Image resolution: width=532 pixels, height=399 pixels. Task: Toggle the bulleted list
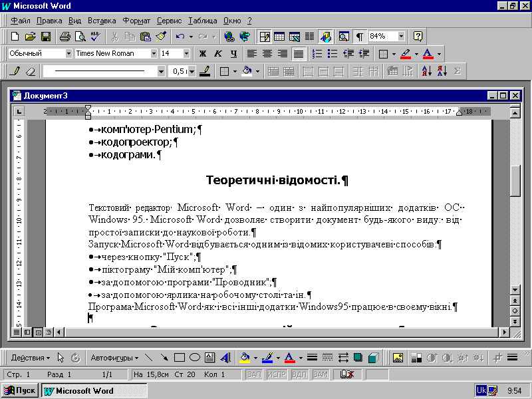[x=332, y=54]
